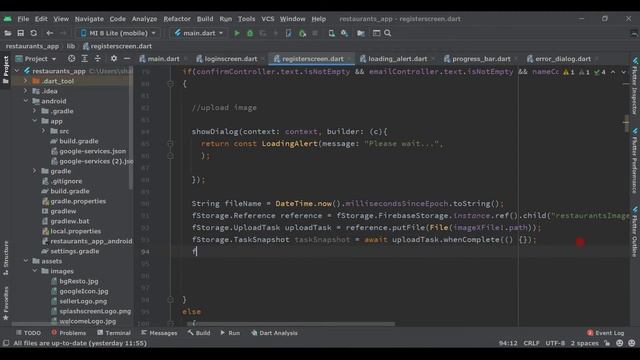Collapse the android folder

pyautogui.click(x=26, y=101)
